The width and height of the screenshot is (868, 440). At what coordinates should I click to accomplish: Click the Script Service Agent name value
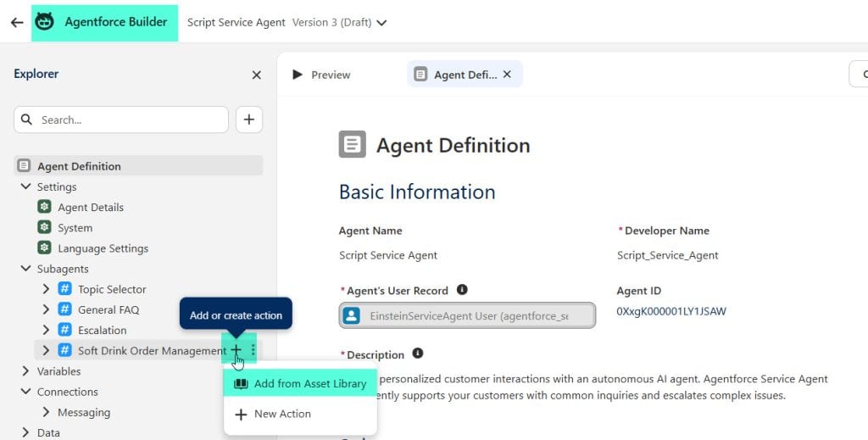388,255
